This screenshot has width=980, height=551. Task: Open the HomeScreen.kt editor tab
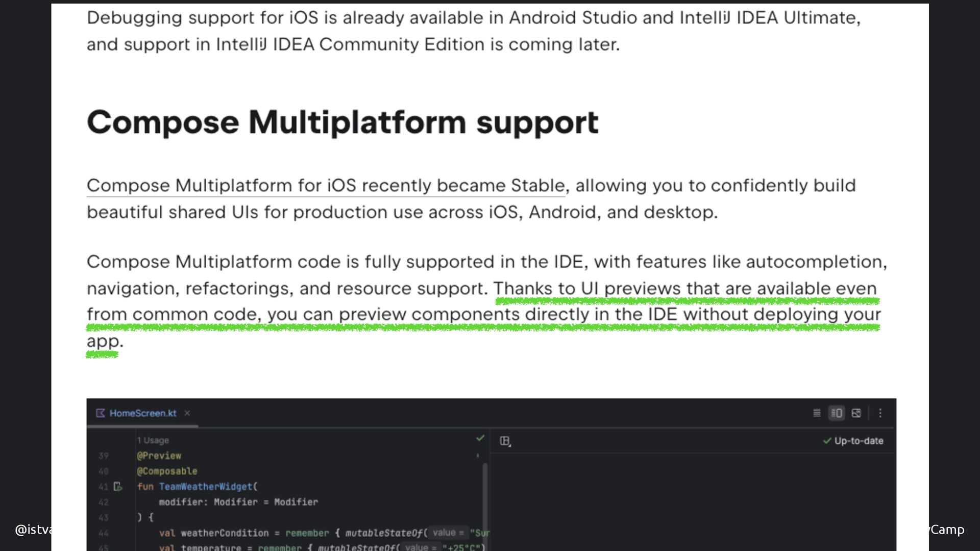[142, 413]
